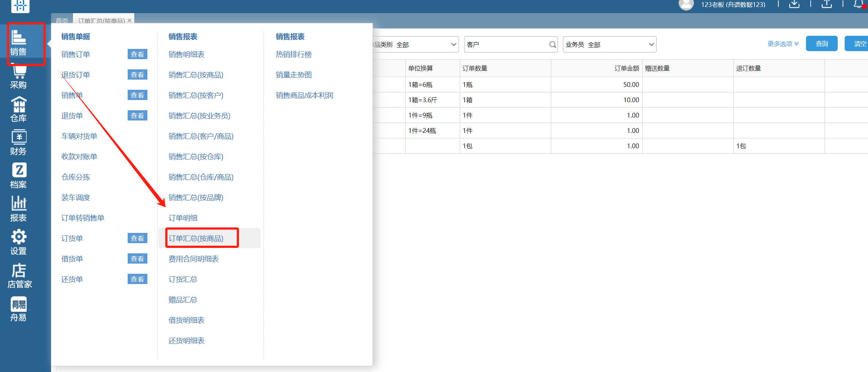Image resolution: width=868 pixels, height=372 pixels.
Task: Click the magnifier icon in 客户 field
Action: pos(552,45)
